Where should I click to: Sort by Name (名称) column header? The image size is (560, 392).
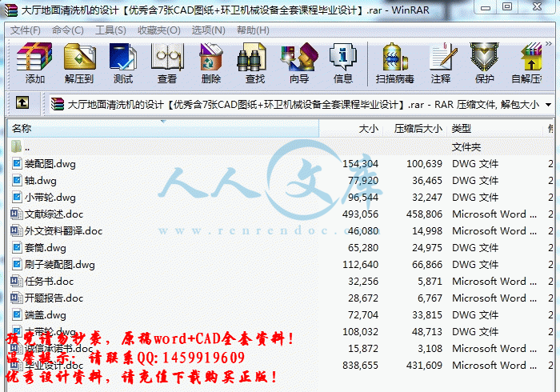click(163, 128)
